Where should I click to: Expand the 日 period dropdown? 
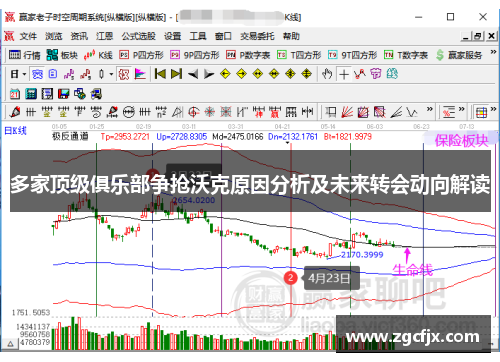tap(24, 74)
